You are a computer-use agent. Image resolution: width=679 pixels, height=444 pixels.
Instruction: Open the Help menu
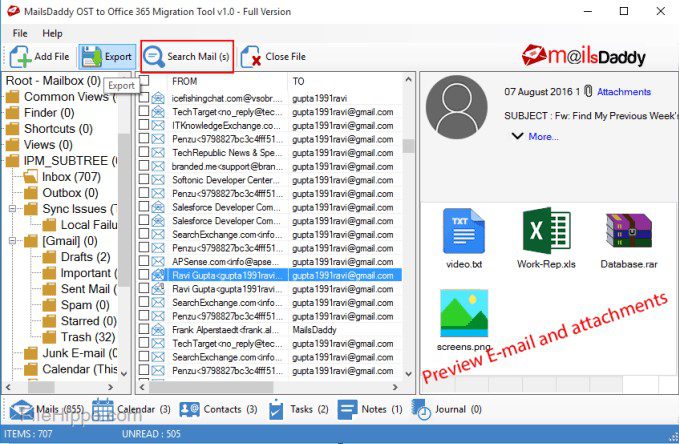52,33
